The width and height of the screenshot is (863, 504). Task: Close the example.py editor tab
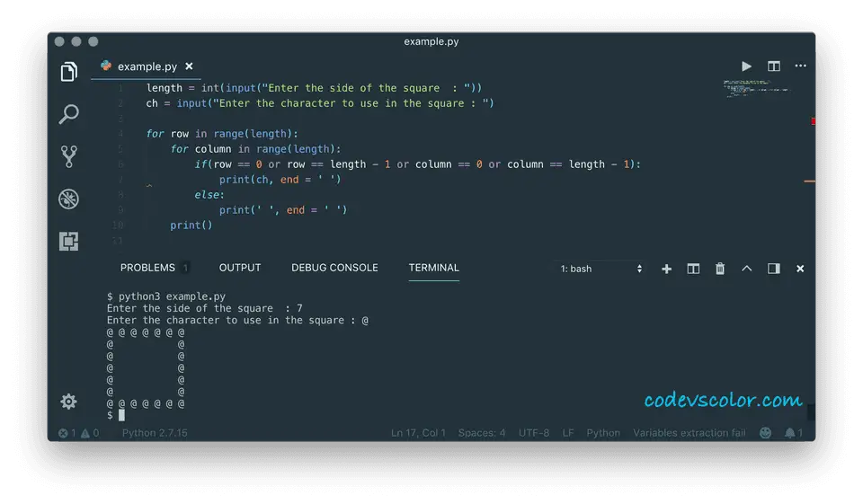tap(189, 66)
